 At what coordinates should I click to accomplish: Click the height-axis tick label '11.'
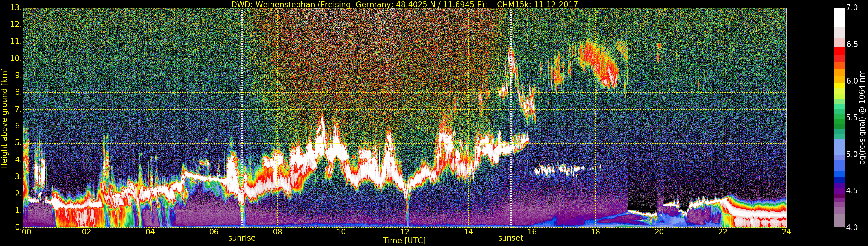(x=16, y=42)
